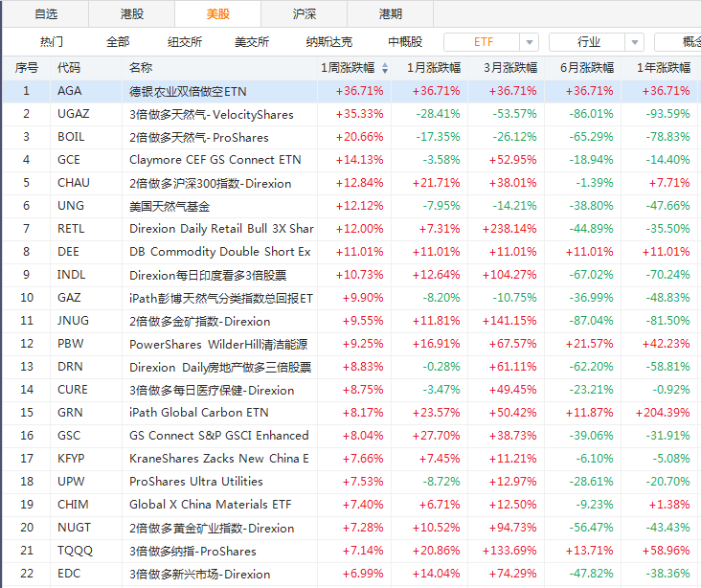
Task: Select the INDL ticker code
Action: 71,274
